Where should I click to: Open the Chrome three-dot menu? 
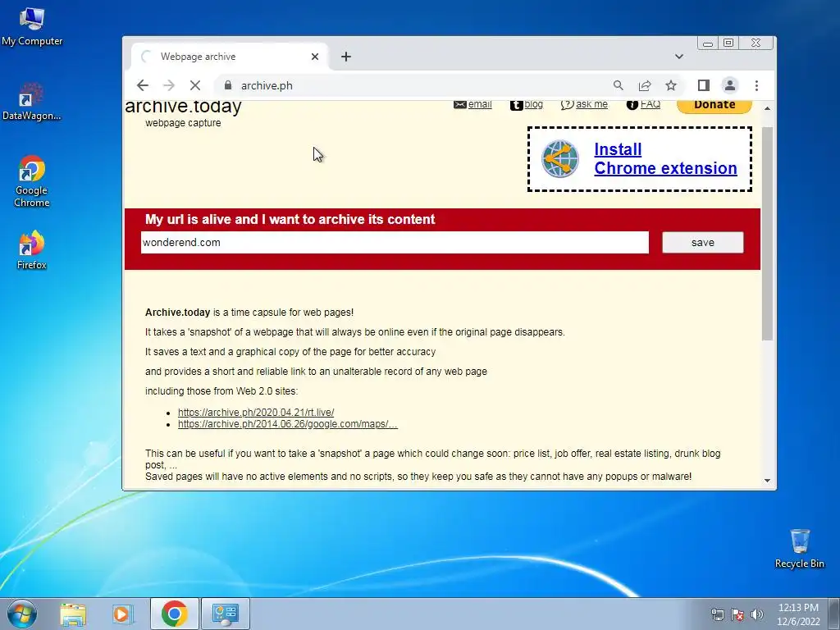756,85
